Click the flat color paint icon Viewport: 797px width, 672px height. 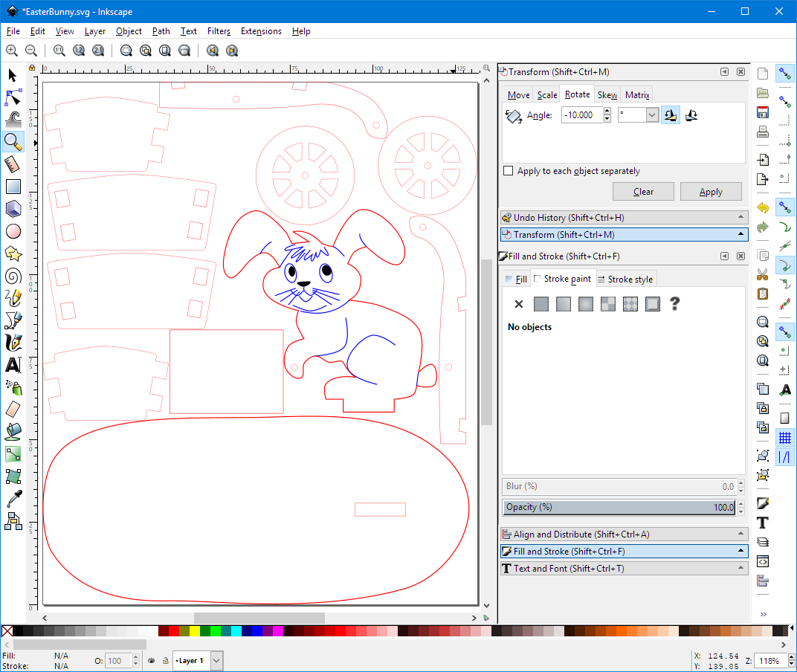(x=541, y=304)
